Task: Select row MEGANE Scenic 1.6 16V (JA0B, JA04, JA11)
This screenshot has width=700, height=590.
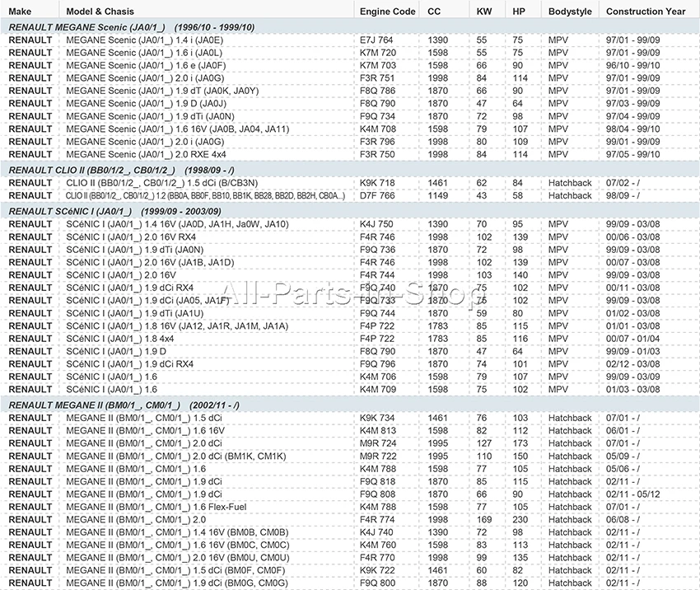Action: pos(350,129)
